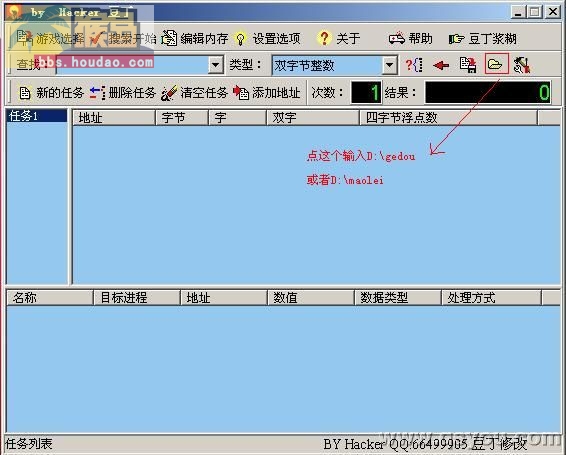Image resolution: width=566 pixels, height=455 pixels.
Task: Create a task with 新的任务
Action: coord(51,93)
